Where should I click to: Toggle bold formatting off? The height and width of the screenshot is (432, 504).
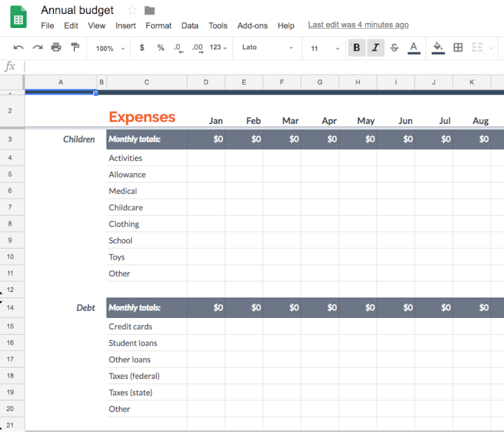coord(357,48)
